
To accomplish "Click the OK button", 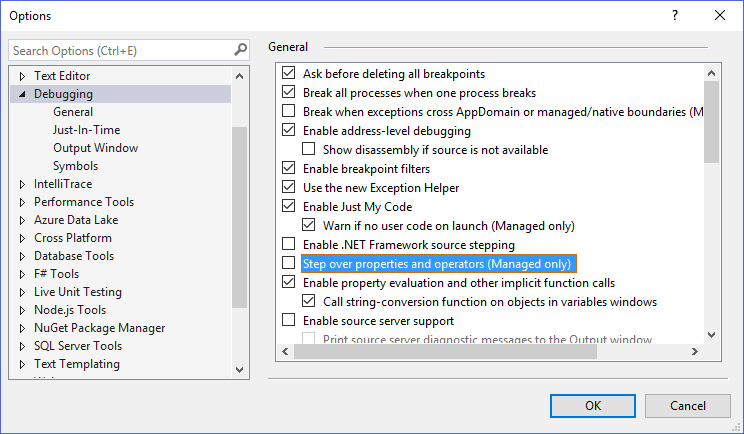I will point(593,405).
